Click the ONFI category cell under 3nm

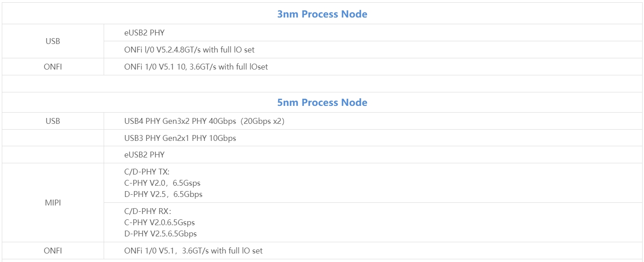coord(53,67)
